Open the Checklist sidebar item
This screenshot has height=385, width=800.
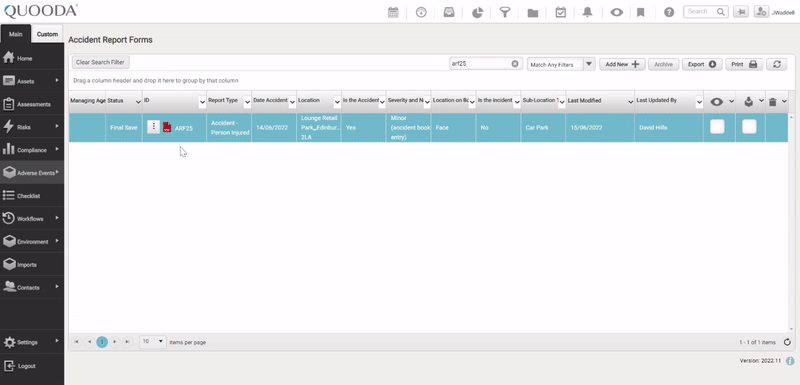(x=32, y=196)
